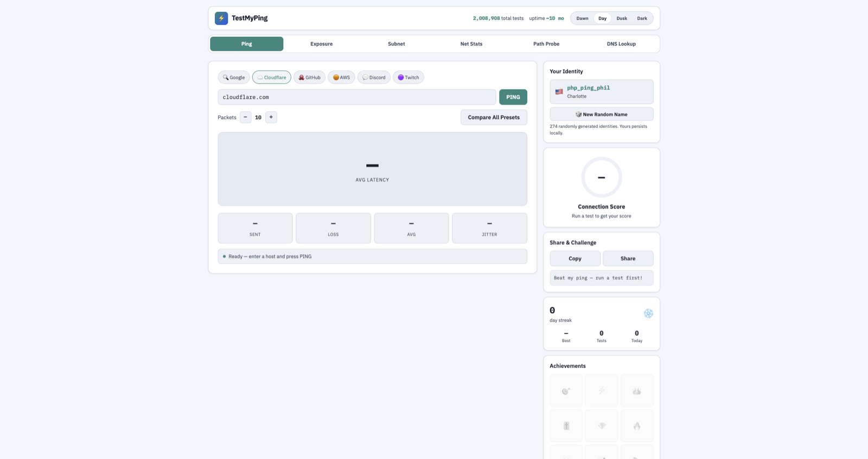Click the Copy challenge button
The width and height of the screenshot is (868, 459).
pyautogui.click(x=575, y=258)
